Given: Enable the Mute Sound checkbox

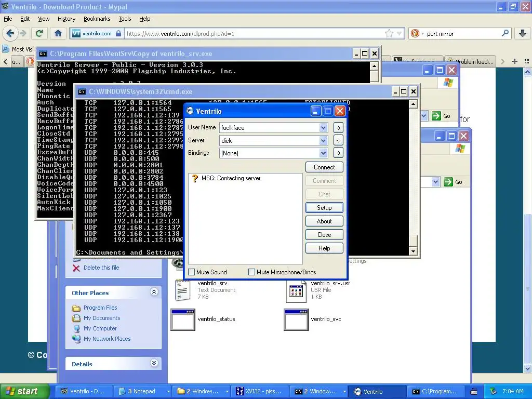Looking at the screenshot, I should (191, 272).
